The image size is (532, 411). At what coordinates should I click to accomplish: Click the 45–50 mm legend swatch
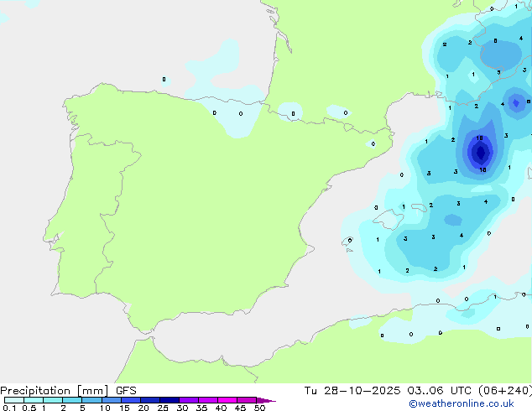click(247, 400)
